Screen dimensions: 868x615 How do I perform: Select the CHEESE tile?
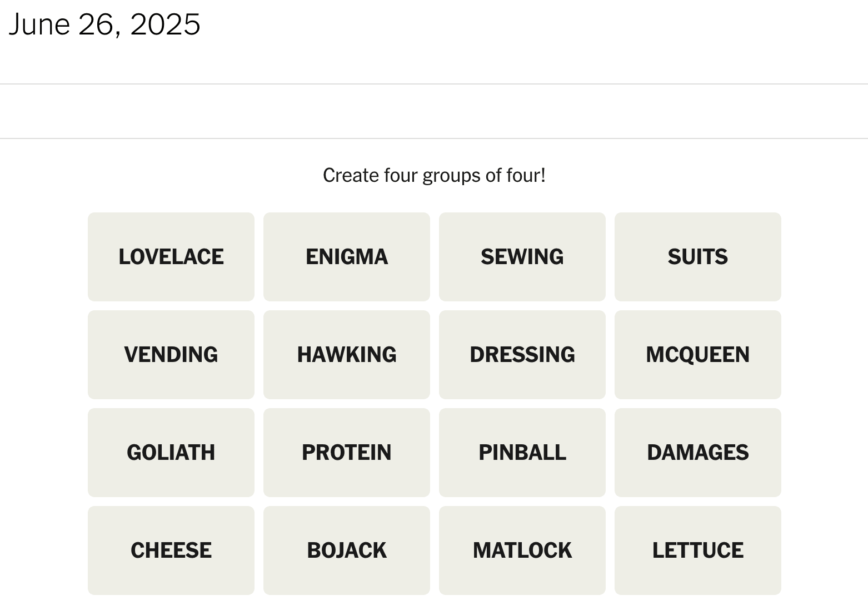click(171, 550)
